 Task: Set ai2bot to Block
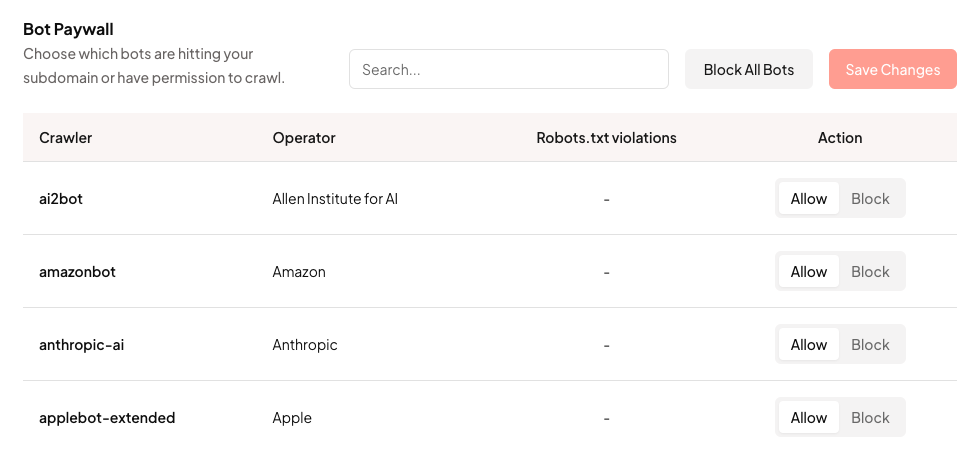coord(870,198)
